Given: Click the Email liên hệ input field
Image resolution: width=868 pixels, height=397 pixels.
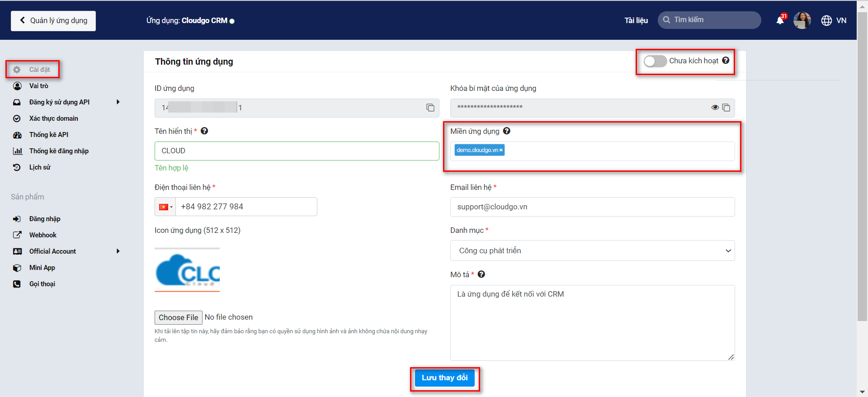Looking at the screenshot, I should point(592,207).
